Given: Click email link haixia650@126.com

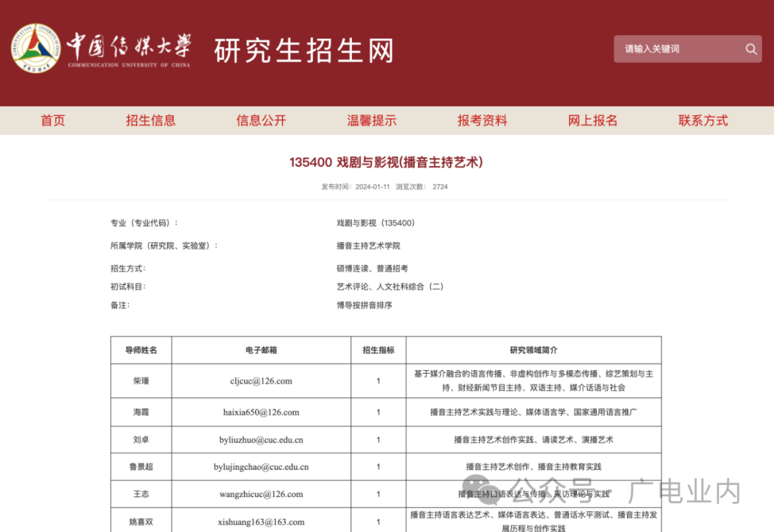Looking at the screenshot, I should coord(261,412).
